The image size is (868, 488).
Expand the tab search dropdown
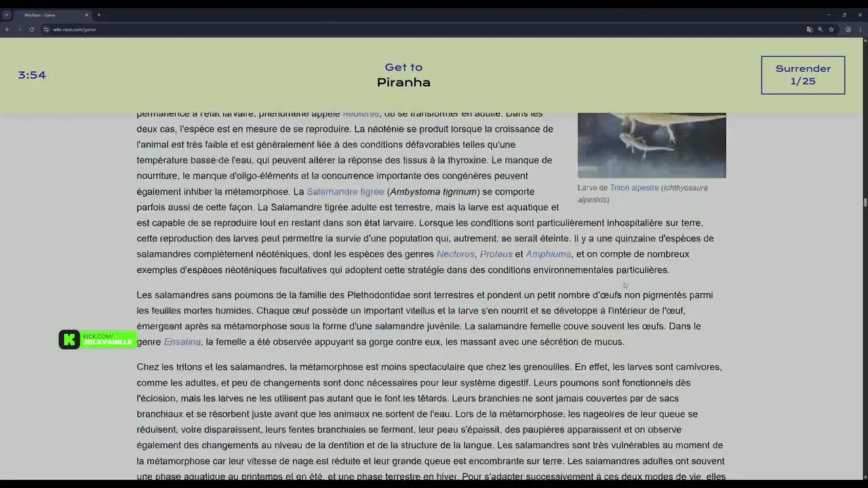[6, 15]
